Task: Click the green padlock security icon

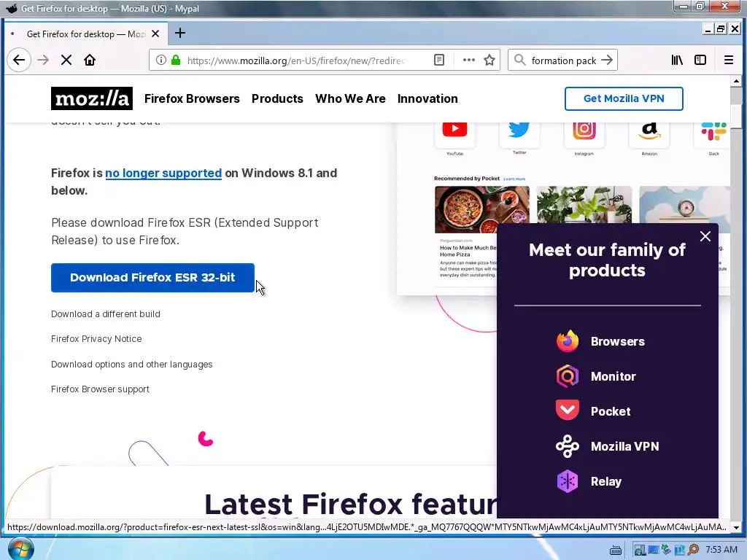Action: pos(176,60)
